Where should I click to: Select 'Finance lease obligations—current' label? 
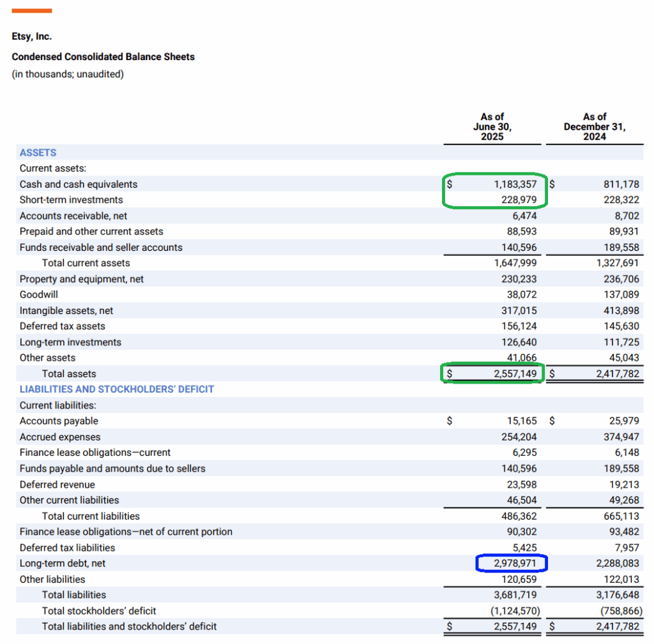coord(95,453)
